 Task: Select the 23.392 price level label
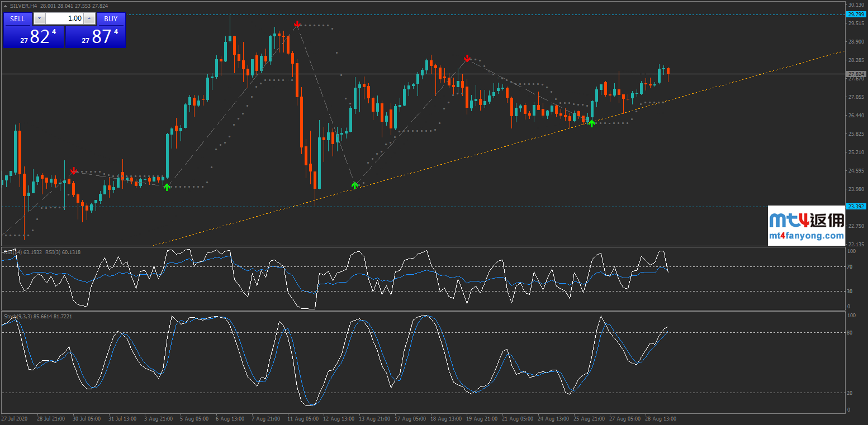coord(856,207)
